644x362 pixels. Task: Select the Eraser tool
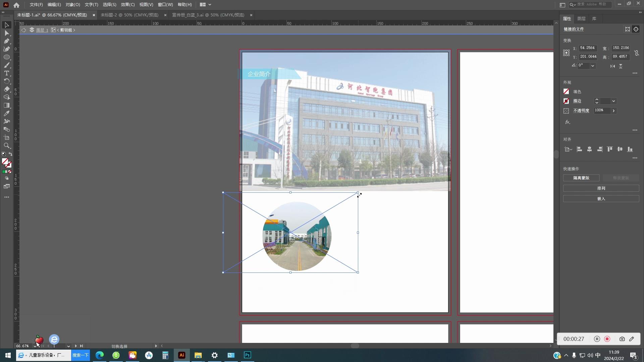pyautogui.click(x=6, y=89)
